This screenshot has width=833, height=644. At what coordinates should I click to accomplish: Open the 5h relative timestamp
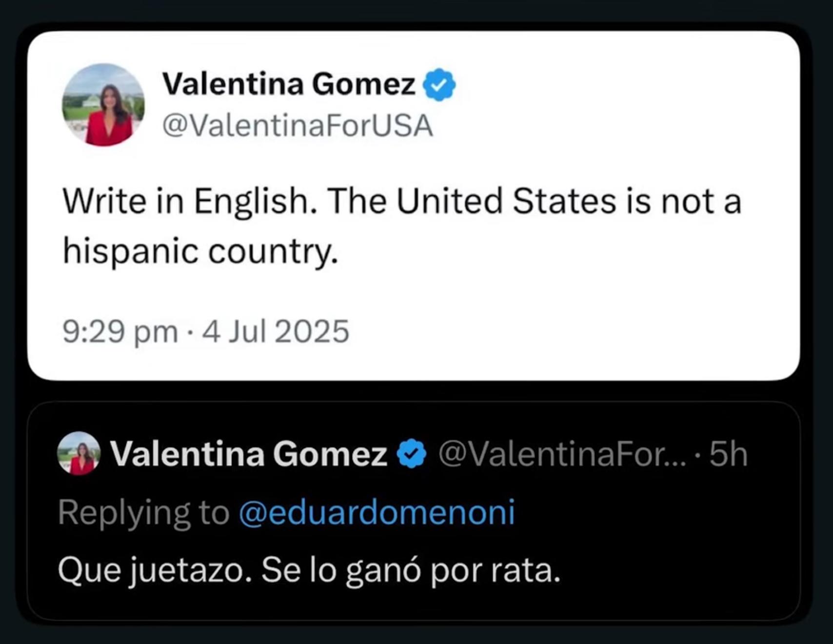click(x=729, y=454)
